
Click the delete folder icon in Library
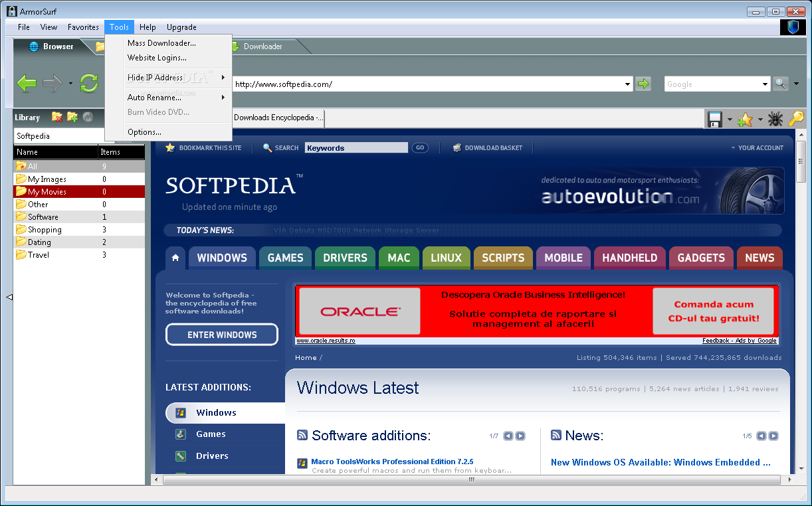(57, 117)
